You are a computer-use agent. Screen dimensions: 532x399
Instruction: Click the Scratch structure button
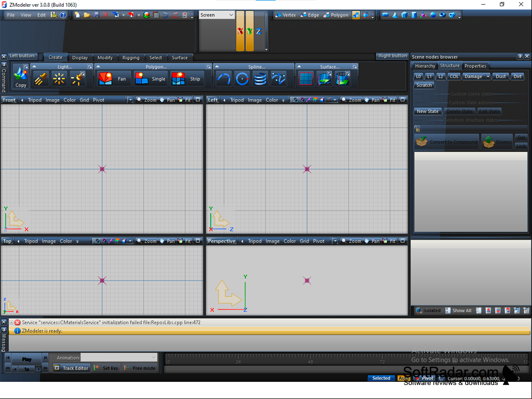(424, 85)
